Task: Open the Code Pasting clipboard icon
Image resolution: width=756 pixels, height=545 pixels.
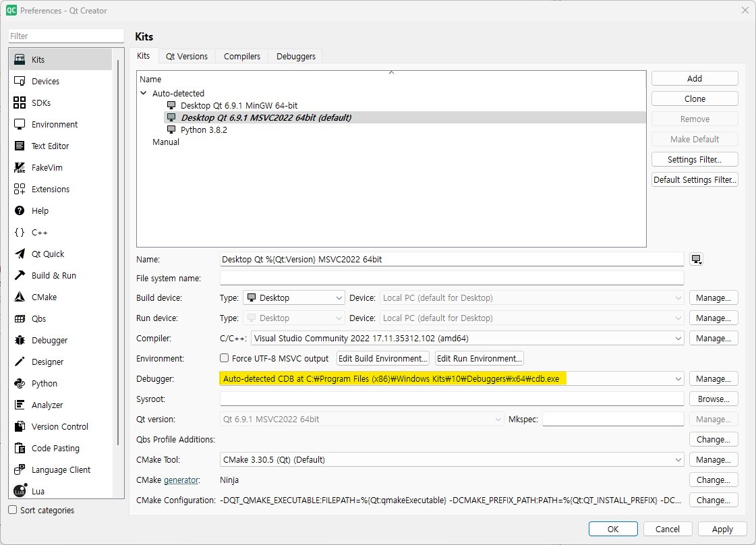Action: tap(20, 448)
